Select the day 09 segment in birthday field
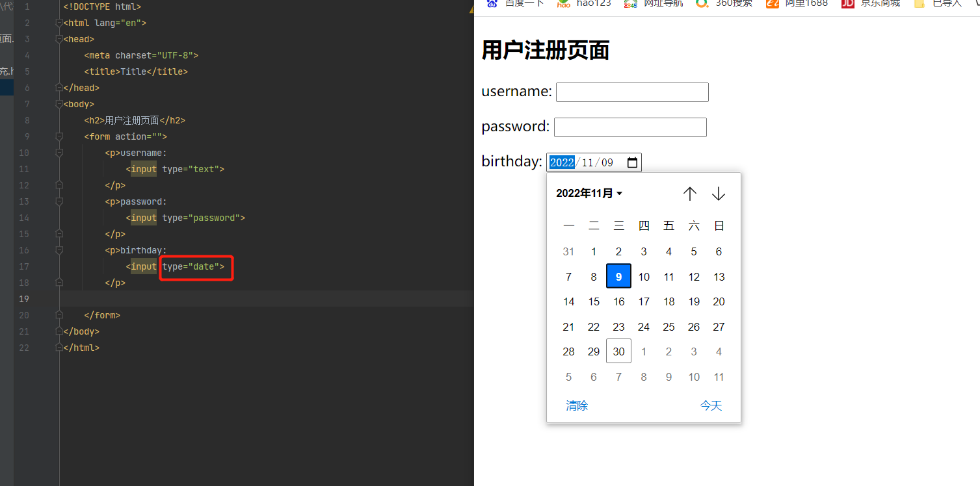The width and height of the screenshot is (980, 486). [x=607, y=162]
